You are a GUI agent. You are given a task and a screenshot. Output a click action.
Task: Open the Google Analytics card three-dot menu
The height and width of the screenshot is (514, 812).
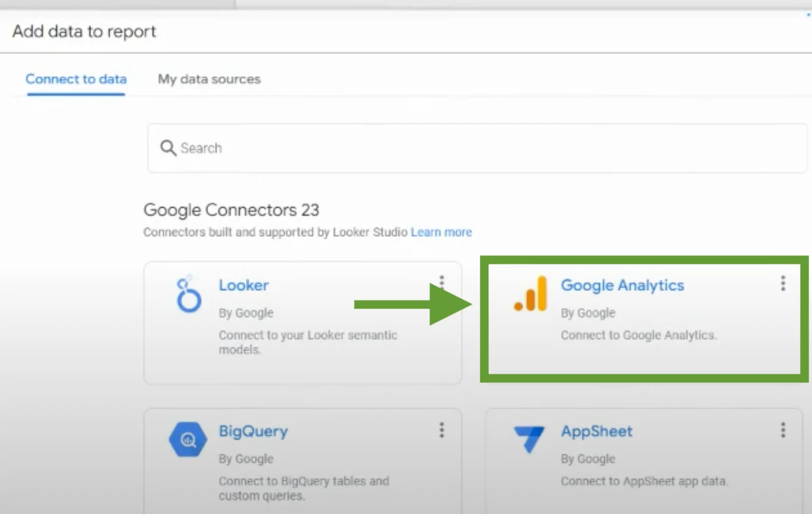coord(783,283)
